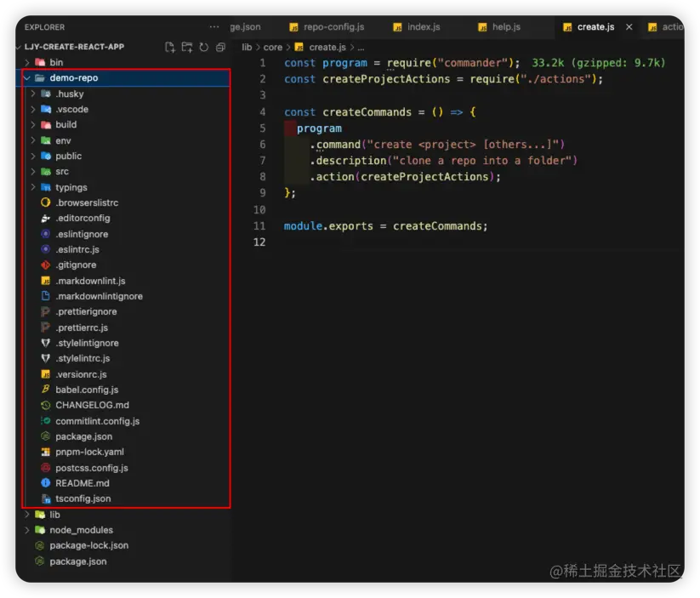Click the New File icon in Explorer header

(169, 48)
